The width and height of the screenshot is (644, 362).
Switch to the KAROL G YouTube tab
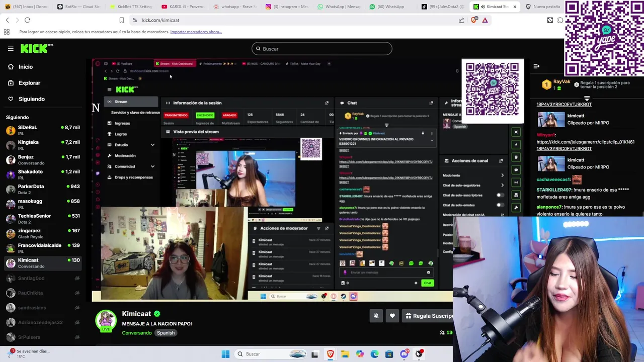pyautogui.click(x=183, y=7)
